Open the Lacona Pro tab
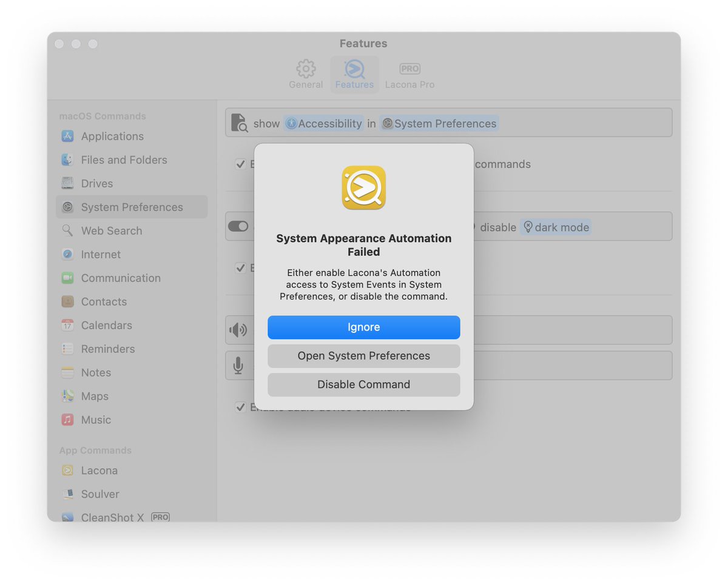 (x=410, y=75)
